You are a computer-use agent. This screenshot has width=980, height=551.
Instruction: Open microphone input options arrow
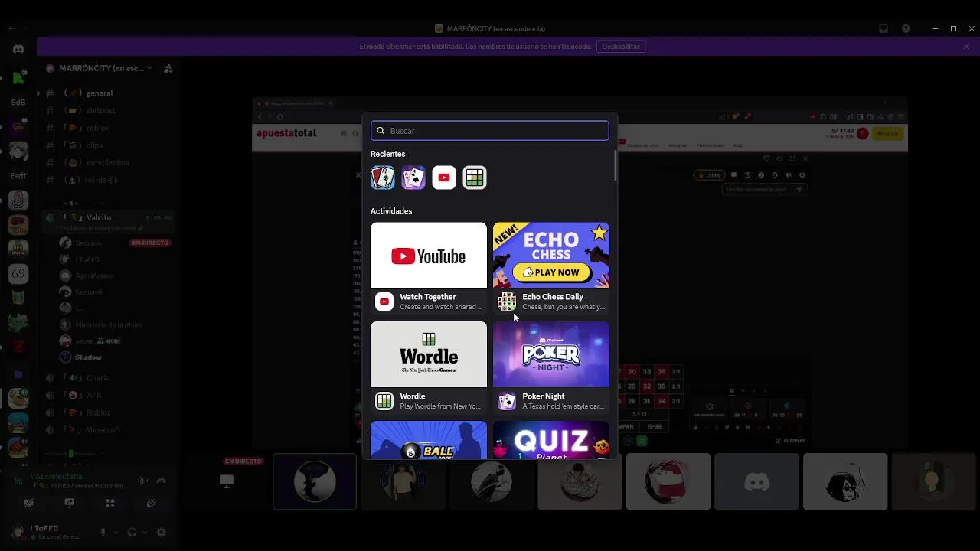pyautogui.click(x=116, y=532)
